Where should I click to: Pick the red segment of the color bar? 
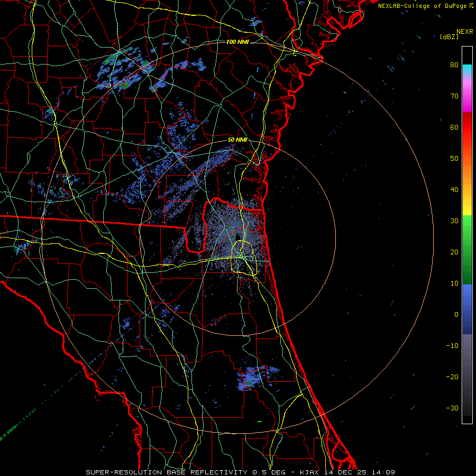467,131
